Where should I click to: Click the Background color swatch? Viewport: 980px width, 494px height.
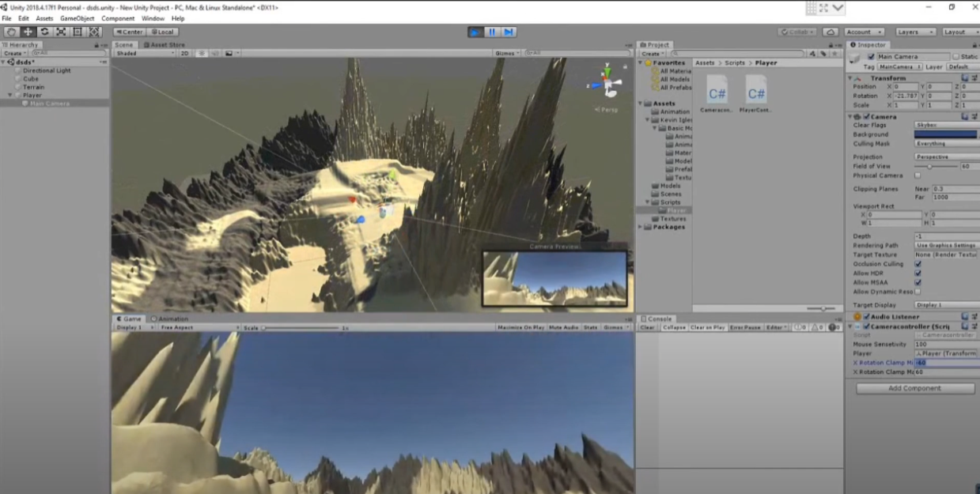(947, 134)
